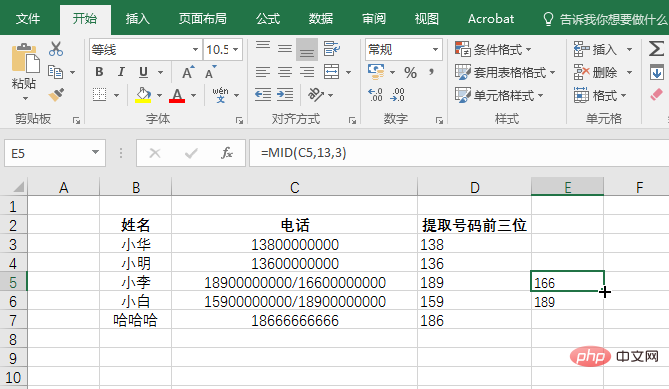The width and height of the screenshot is (669, 389).
Task: Decrease font size with small A icon
Action: click(210, 72)
